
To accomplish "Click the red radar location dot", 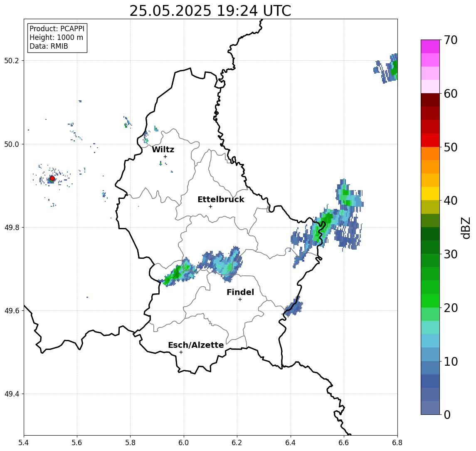I will 52,178.
